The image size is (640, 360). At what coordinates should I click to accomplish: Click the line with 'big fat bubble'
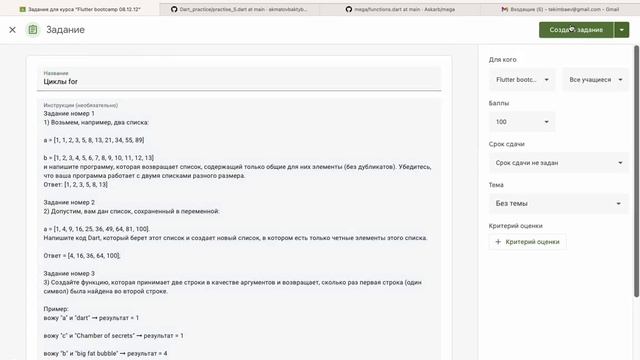coord(105,353)
